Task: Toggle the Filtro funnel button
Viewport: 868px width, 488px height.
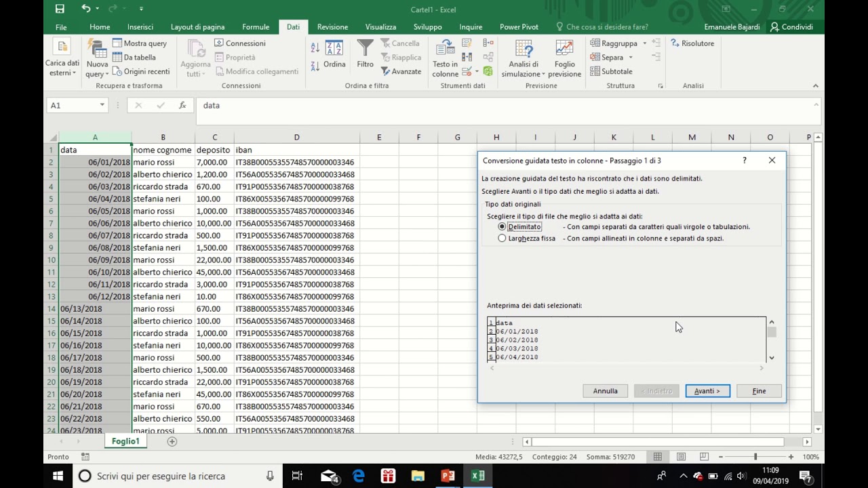Action: coord(366,53)
